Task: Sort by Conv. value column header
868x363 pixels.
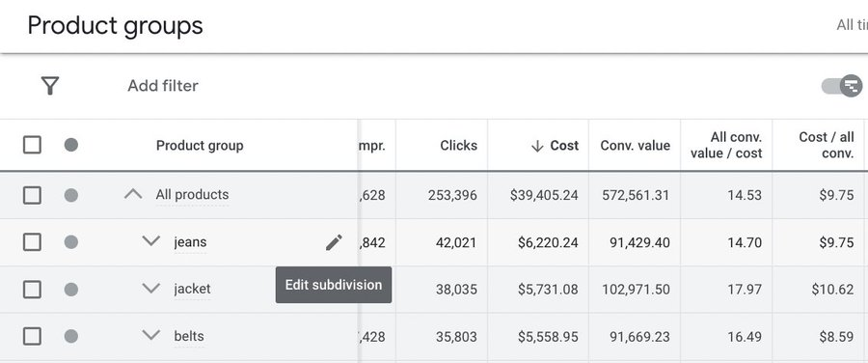Action: (x=635, y=146)
